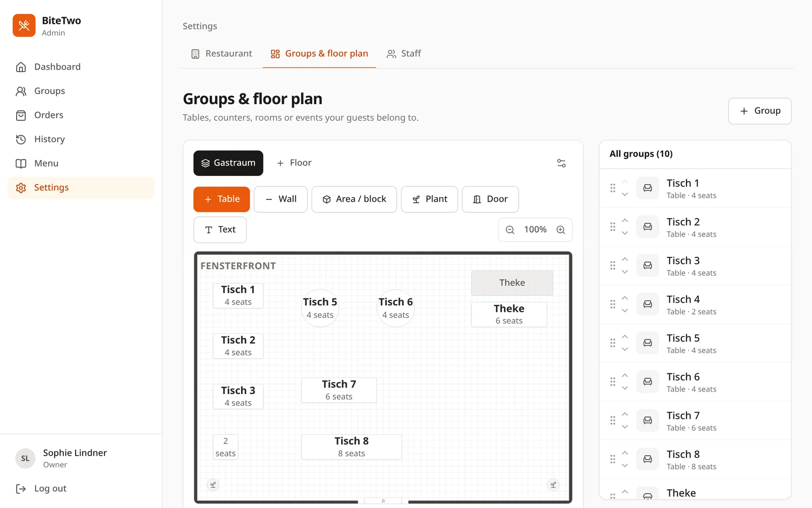
Task: Select the Groups & floor plan tab
Action: tap(319, 54)
